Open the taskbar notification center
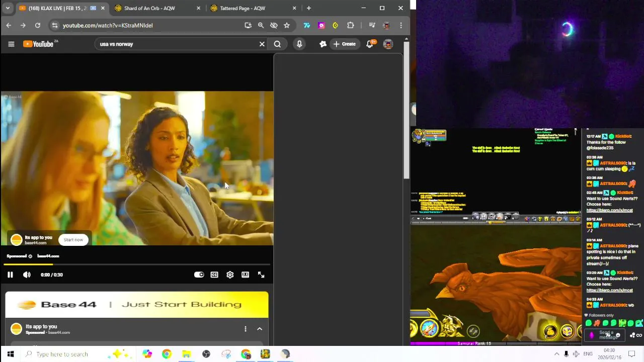 tap(632, 354)
